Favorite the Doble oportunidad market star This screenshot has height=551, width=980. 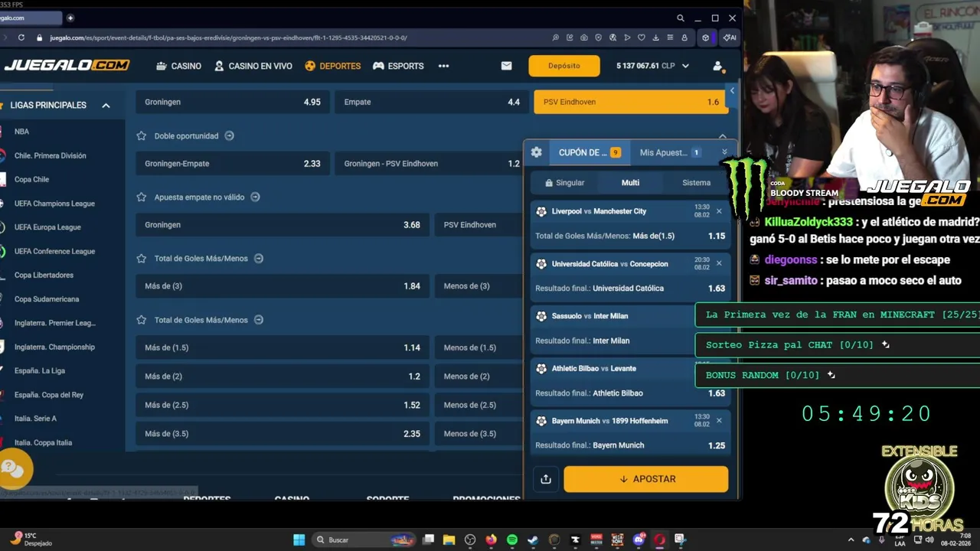pyautogui.click(x=141, y=135)
